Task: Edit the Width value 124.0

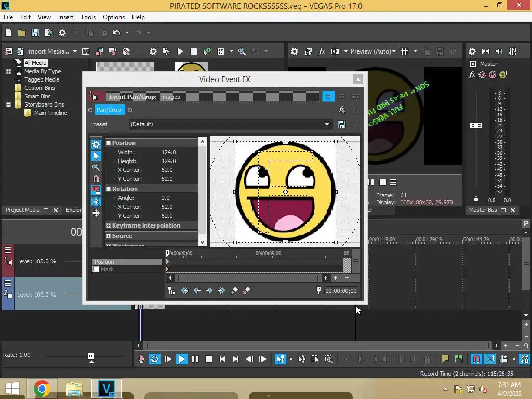Action: click(x=169, y=152)
